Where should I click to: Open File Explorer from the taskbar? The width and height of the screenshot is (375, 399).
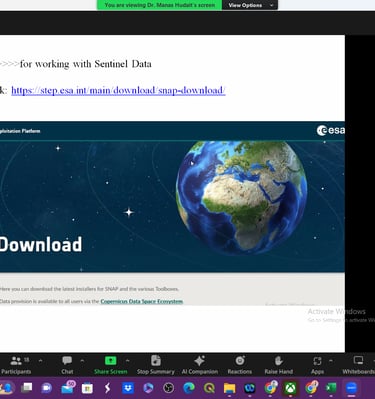230,388
